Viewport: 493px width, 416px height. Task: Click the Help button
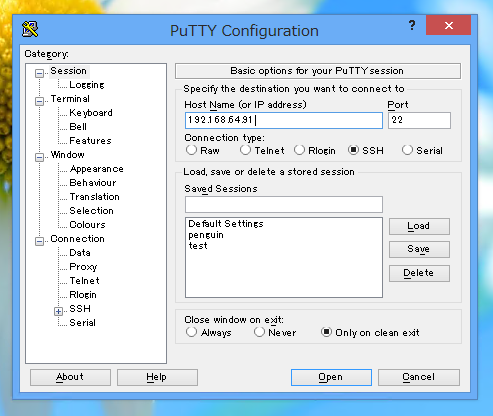click(x=157, y=377)
